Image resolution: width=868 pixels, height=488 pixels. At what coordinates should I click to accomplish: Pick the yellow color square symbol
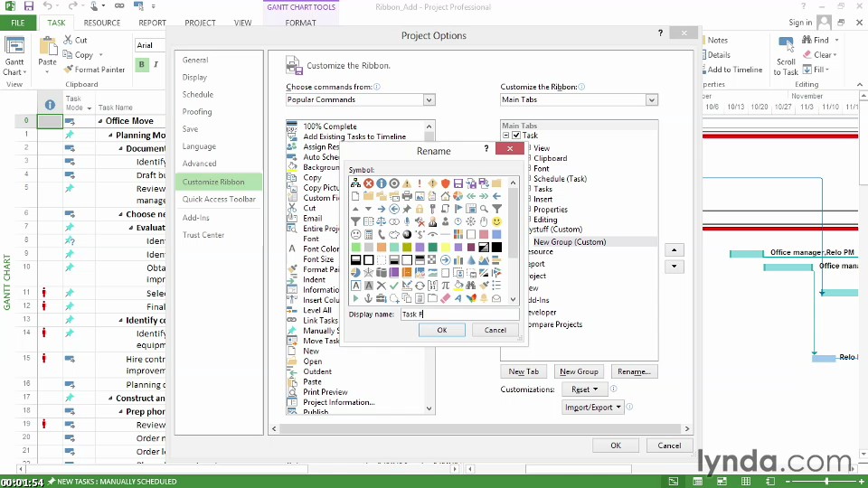[x=445, y=248]
